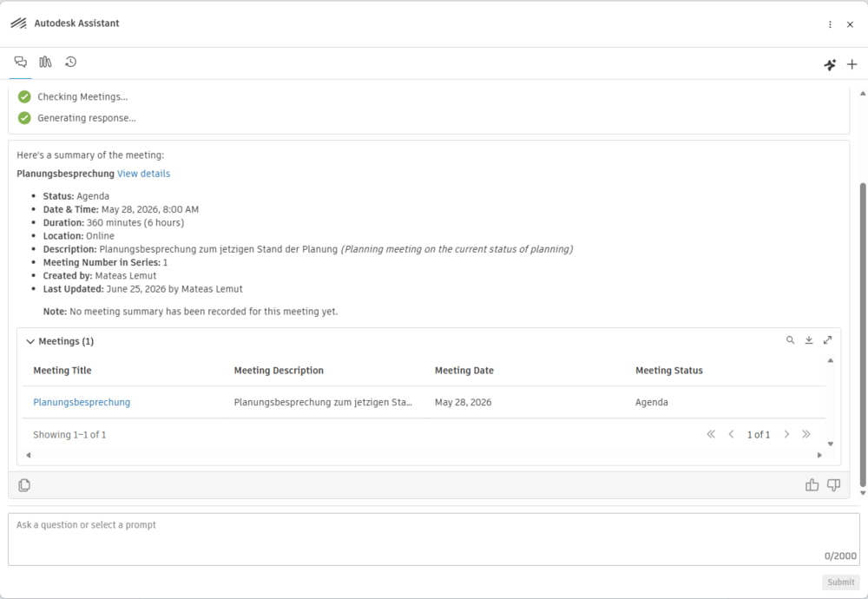Open the chat history tab icon
The image size is (868, 599).
(70, 62)
